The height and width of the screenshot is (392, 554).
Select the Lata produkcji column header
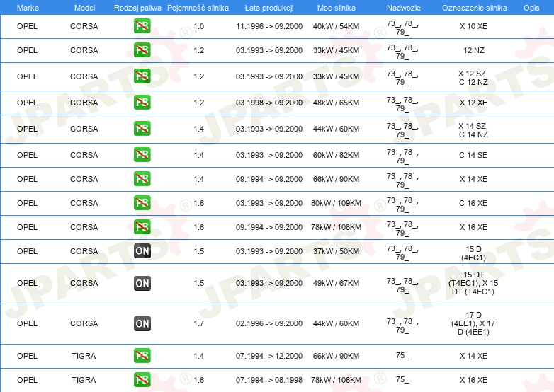point(269,8)
